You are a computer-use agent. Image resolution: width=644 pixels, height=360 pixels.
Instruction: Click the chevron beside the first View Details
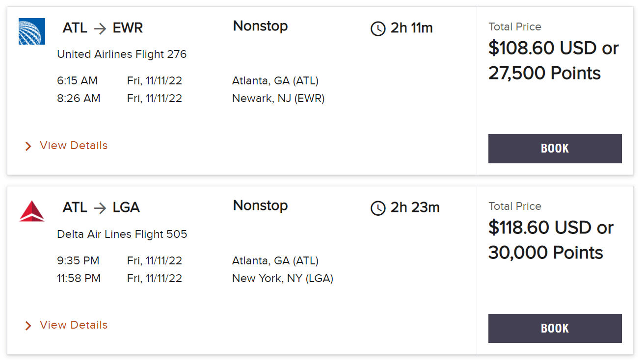click(x=28, y=146)
